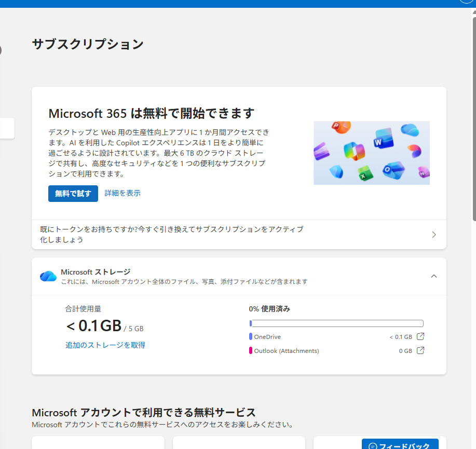476x449 pixels.
Task: Click the 0 GB Outlook usage value
Action: [405, 351]
